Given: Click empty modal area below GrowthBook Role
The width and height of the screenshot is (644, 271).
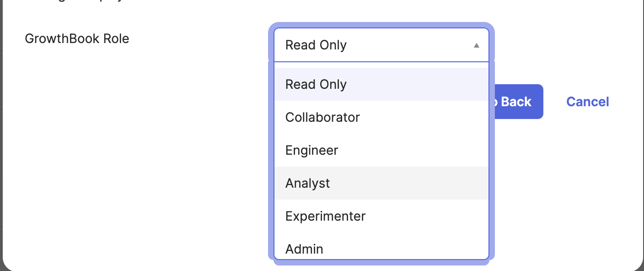Looking at the screenshot, I should [137, 160].
